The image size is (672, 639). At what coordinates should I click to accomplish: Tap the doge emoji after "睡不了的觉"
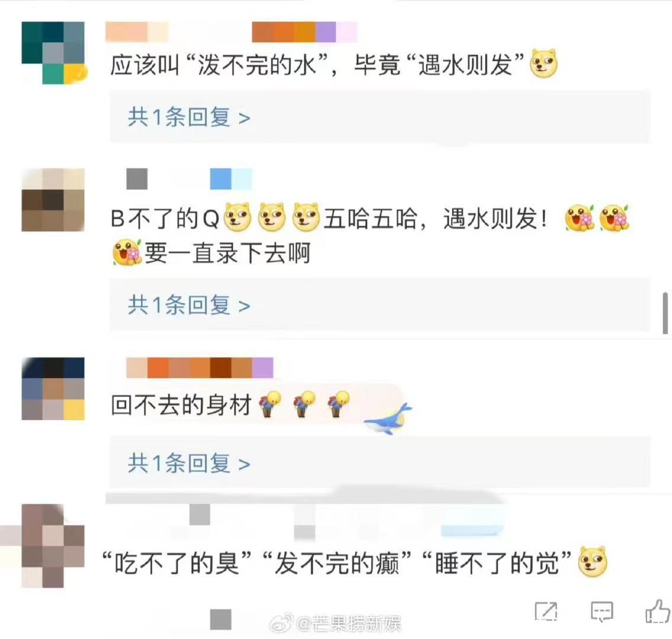(x=593, y=561)
